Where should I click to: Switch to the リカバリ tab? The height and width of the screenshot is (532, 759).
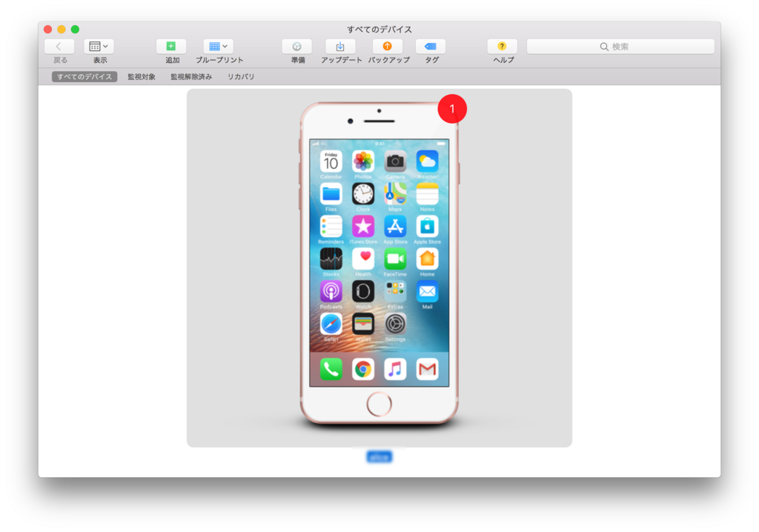tap(241, 76)
